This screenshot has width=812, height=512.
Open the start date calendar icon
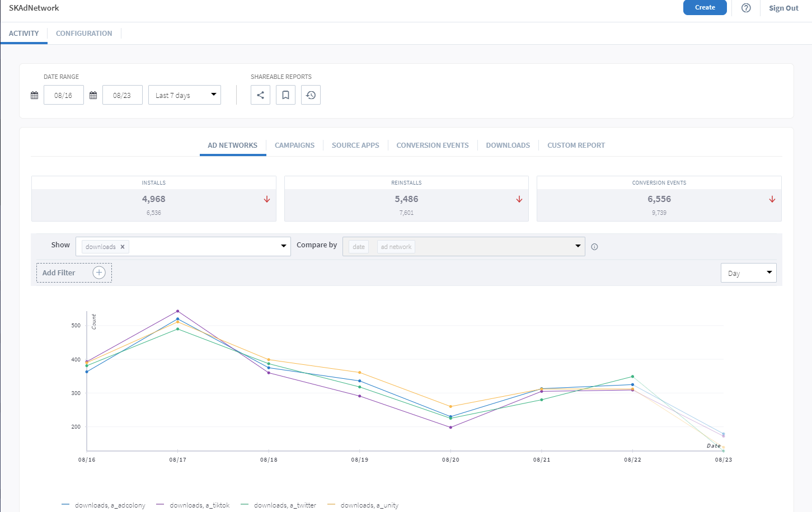35,95
